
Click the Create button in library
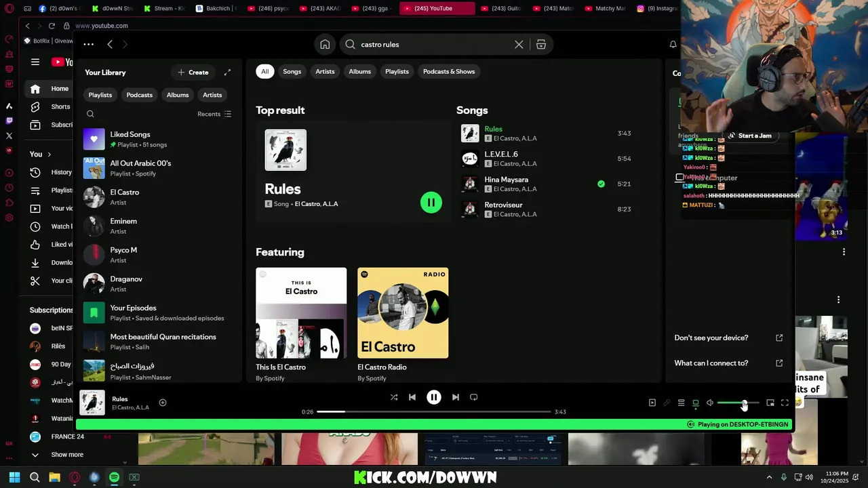point(193,72)
